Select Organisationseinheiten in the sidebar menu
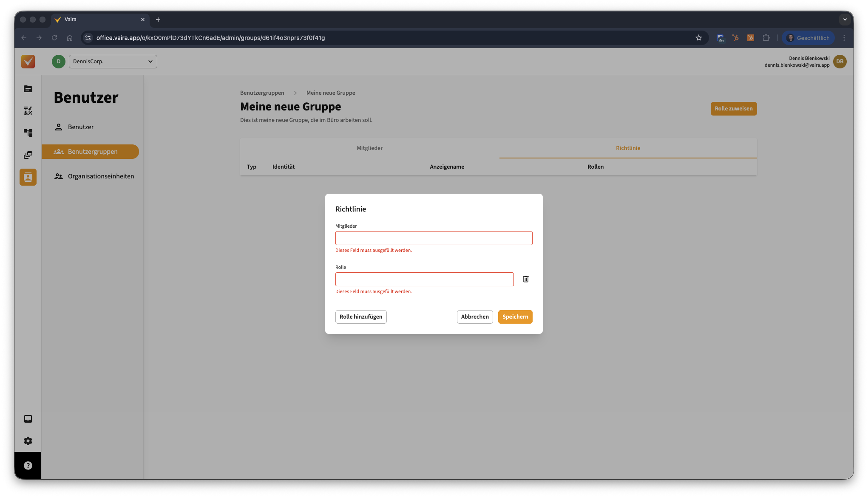Image resolution: width=868 pixels, height=497 pixels. pyautogui.click(x=101, y=176)
